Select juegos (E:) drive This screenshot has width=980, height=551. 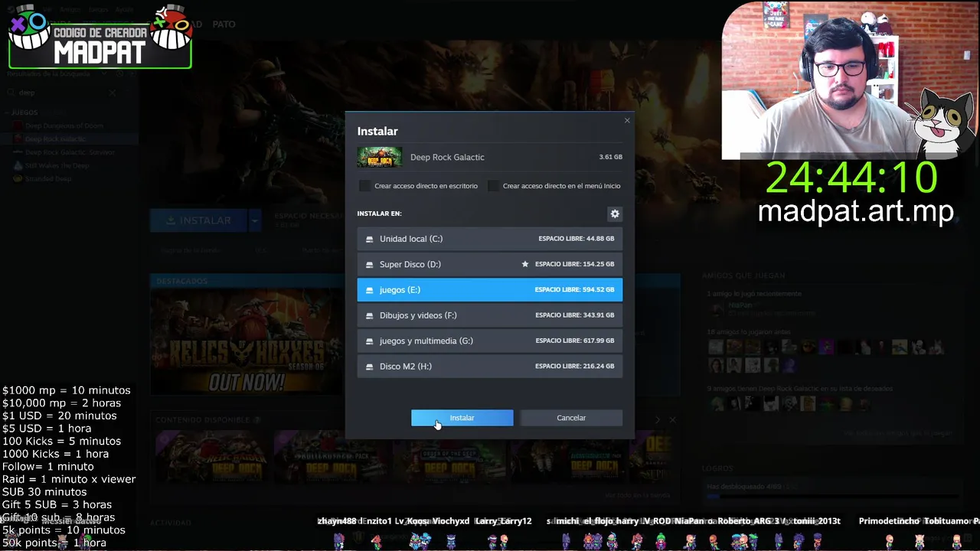point(490,290)
